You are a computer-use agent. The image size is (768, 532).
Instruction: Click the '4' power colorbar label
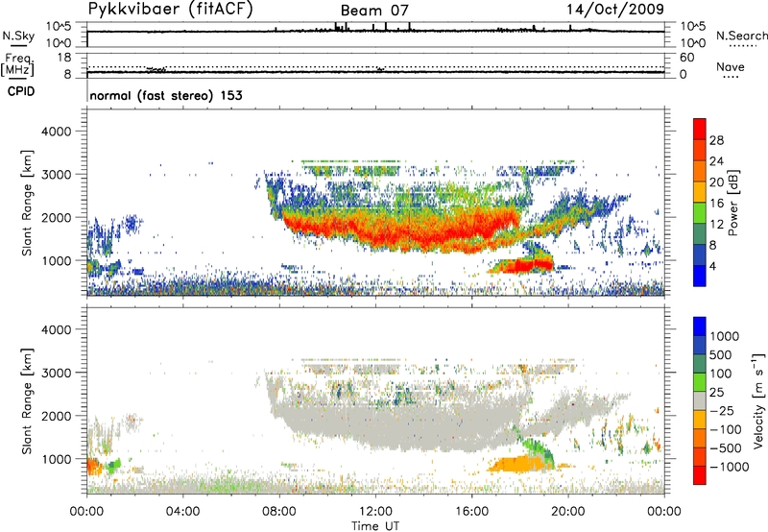point(713,267)
